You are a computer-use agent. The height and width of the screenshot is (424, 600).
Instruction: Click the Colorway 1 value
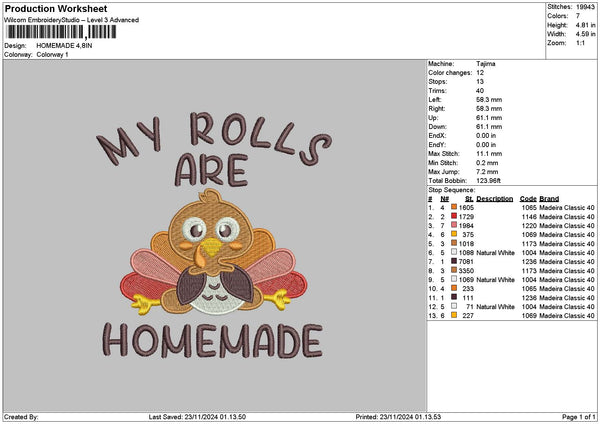click(52, 55)
